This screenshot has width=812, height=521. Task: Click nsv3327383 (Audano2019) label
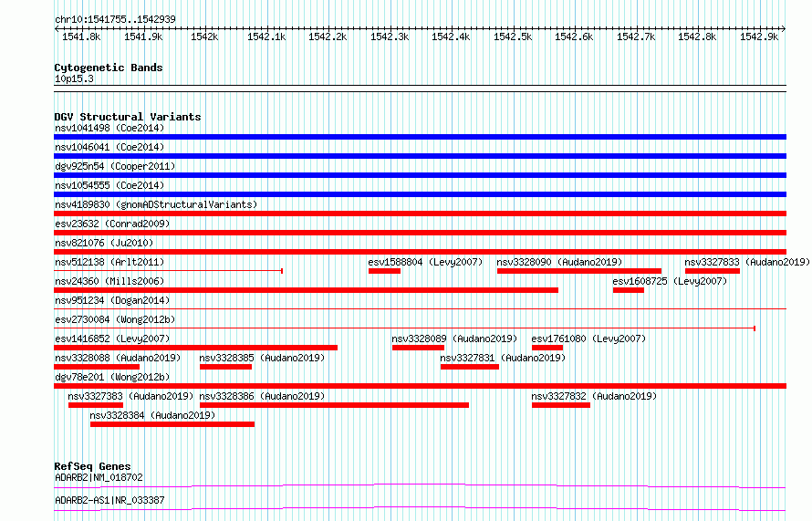[130, 396]
